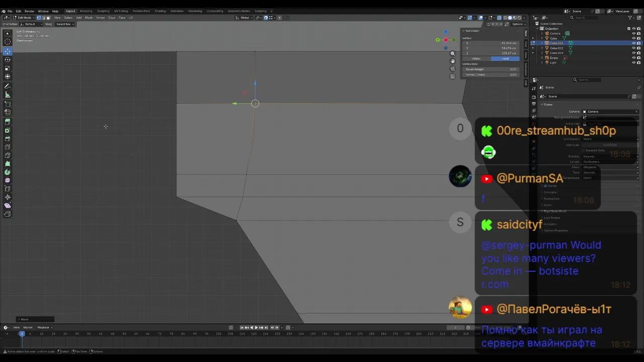644x362 pixels.
Task: Activate the Transform tool
Action: pyautogui.click(x=8, y=76)
